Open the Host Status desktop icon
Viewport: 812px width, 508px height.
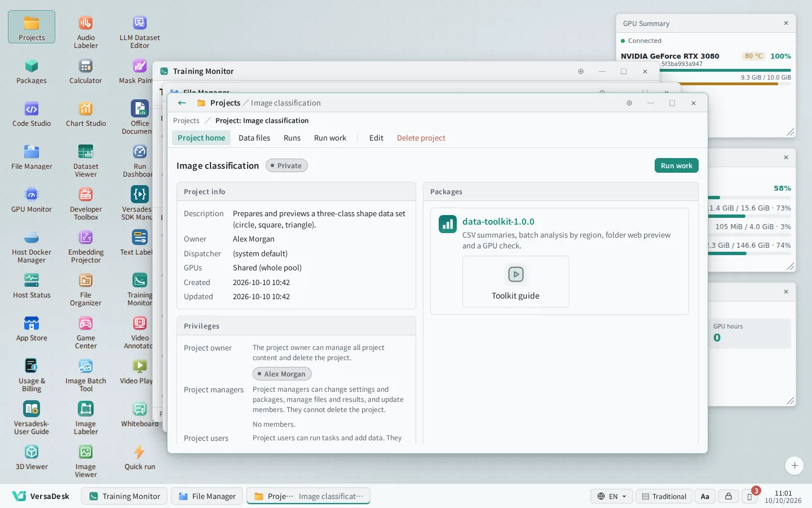pyautogui.click(x=32, y=286)
